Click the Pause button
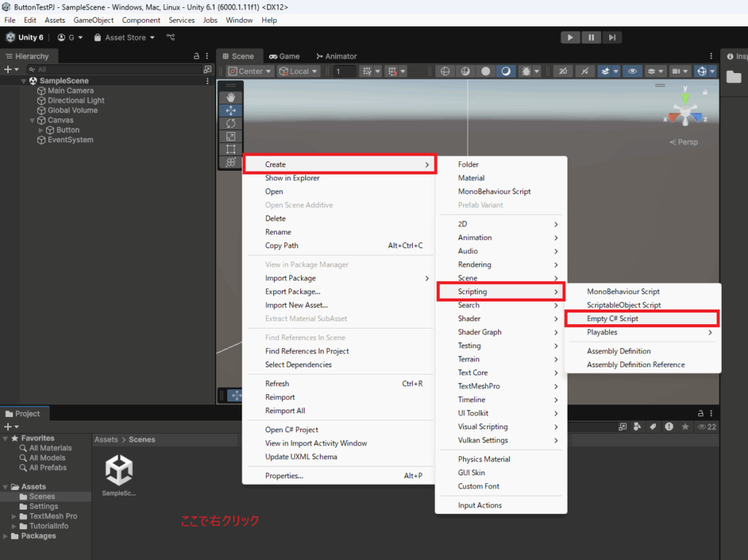The image size is (748, 560). pos(591,37)
